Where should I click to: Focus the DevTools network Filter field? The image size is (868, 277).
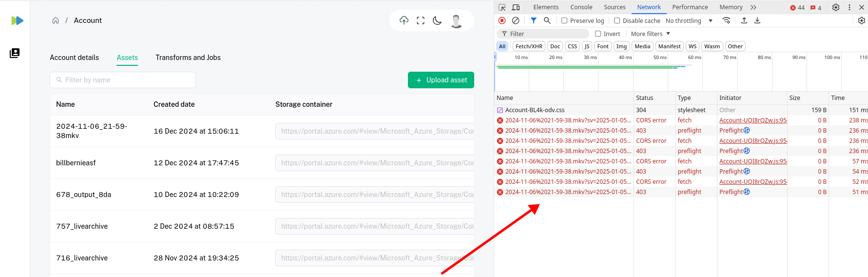point(543,34)
